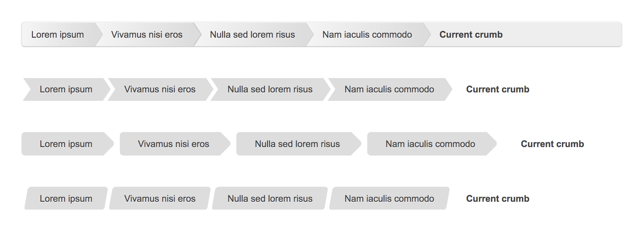Click 'Lorem ipsum' in the slanted parallelogram breadcrumb
The width and height of the screenshot is (644, 231).
(66, 199)
